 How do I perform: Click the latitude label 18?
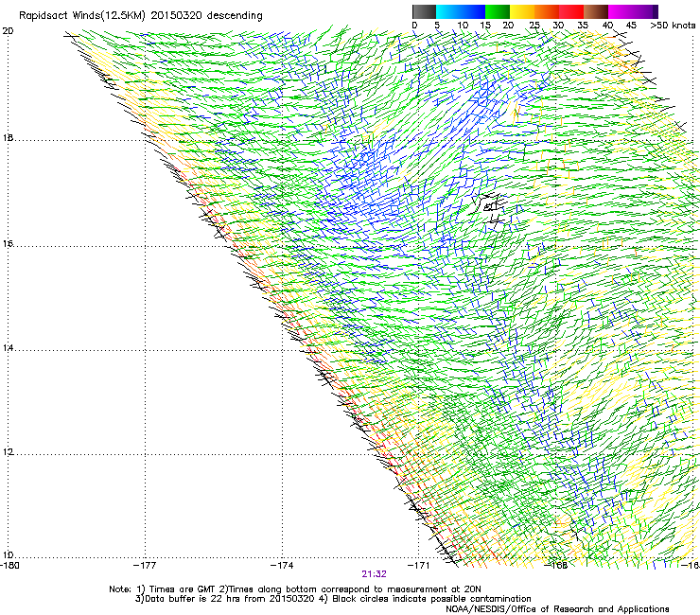coord(8,138)
